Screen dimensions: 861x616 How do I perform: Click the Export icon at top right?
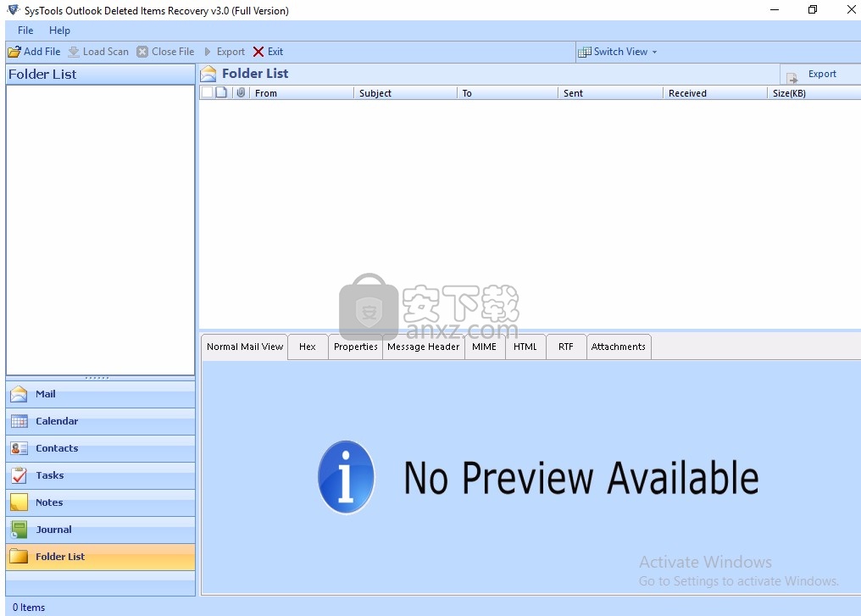792,77
